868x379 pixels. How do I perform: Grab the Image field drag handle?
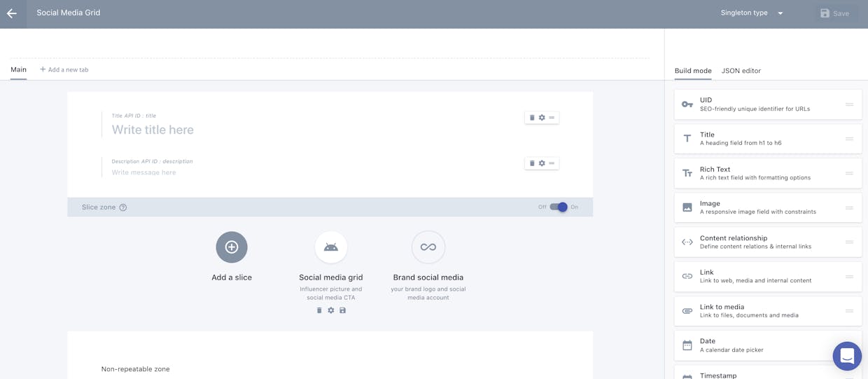[849, 207]
